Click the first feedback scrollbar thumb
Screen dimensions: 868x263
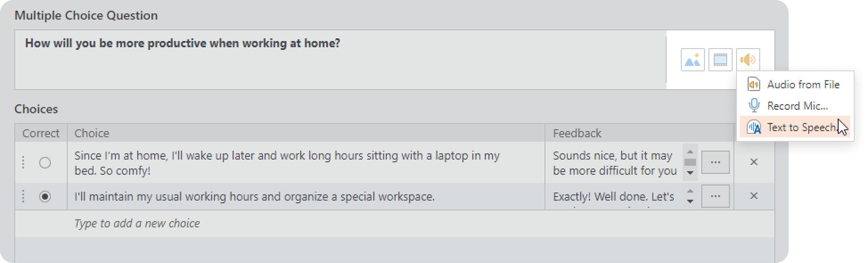(x=690, y=162)
